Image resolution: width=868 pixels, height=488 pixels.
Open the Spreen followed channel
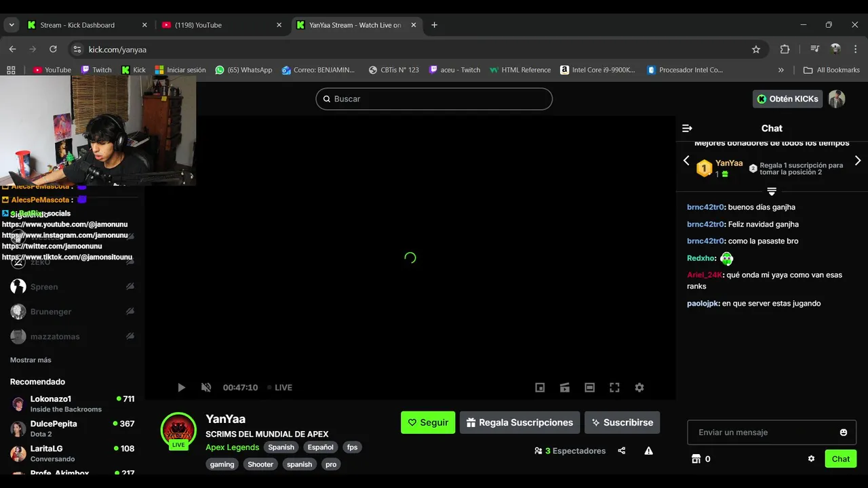[x=72, y=287]
